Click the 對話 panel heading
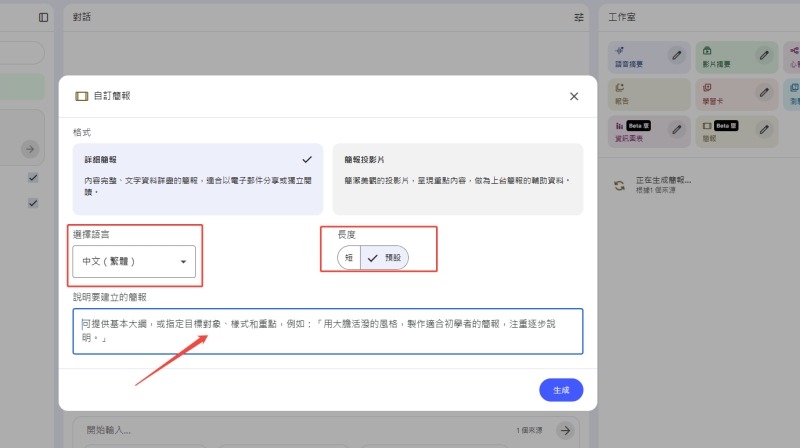This screenshot has width=800, height=448. 82,17
